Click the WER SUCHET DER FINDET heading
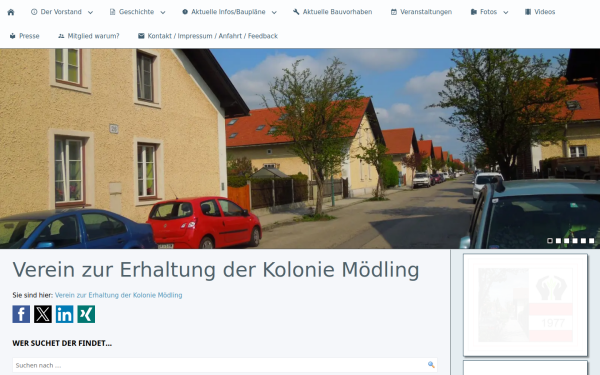 62,343
